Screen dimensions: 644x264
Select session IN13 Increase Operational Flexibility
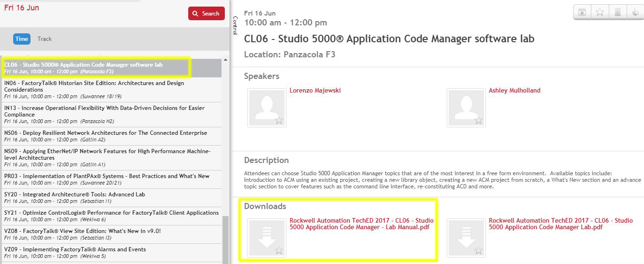click(x=112, y=115)
